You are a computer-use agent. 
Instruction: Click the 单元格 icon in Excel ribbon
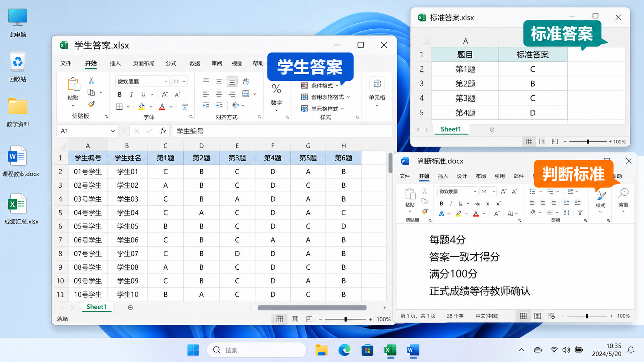(x=377, y=83)
